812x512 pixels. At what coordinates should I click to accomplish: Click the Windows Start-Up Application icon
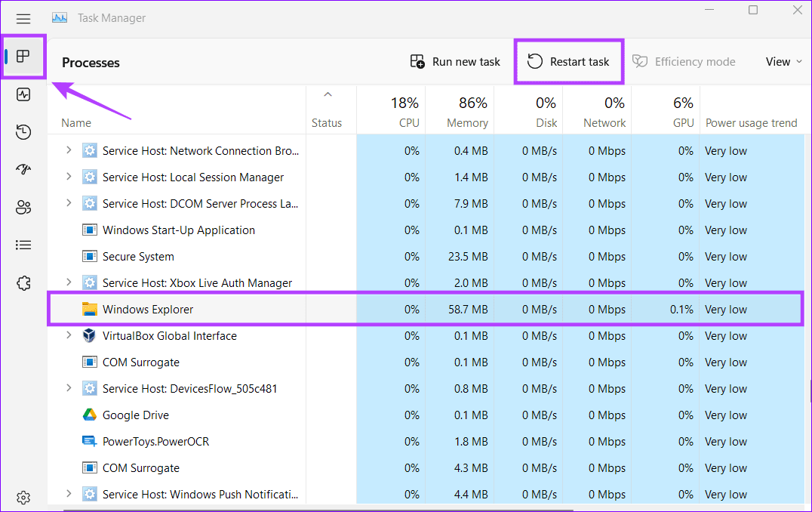[x=90, y=230]
